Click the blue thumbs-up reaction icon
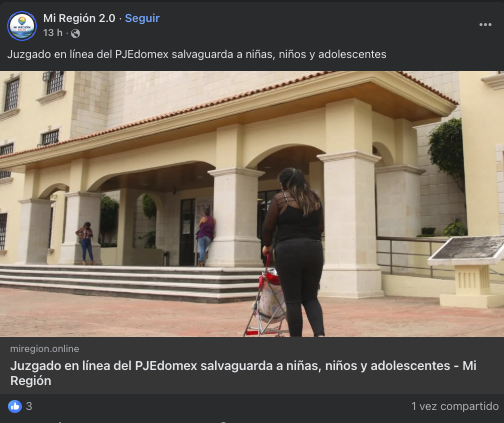This screenshot has width=504, height=423. pos(15,406)
